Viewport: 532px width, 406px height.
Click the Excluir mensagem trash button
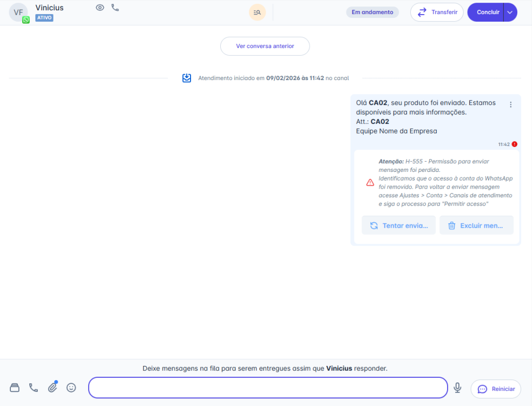(x=476, y=225)
